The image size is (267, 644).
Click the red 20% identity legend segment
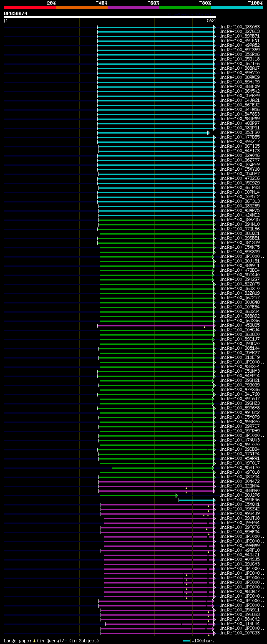click(x=30, y=8)
